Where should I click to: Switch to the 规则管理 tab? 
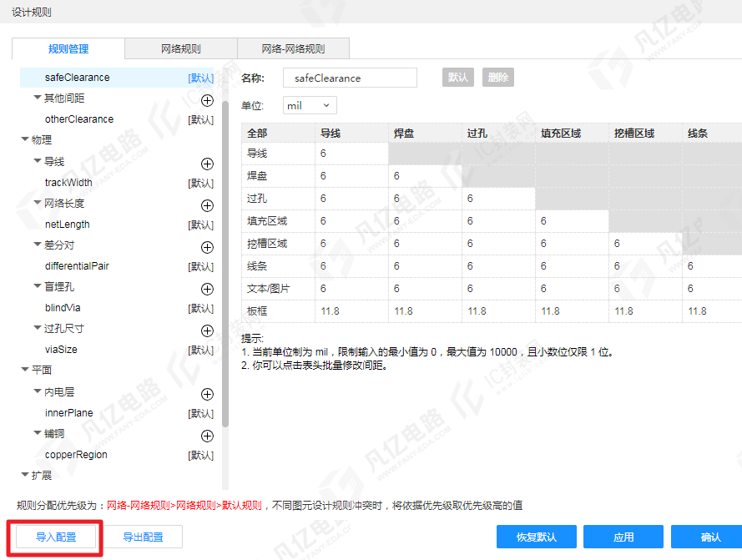[68, 48]
